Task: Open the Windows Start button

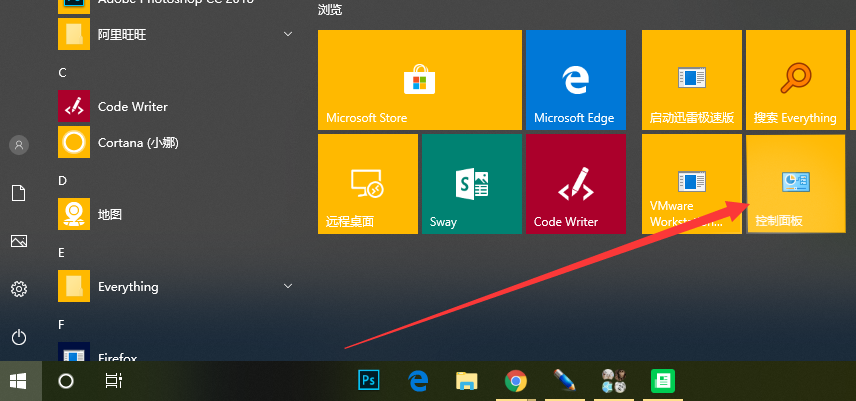Action: (19, 381)
